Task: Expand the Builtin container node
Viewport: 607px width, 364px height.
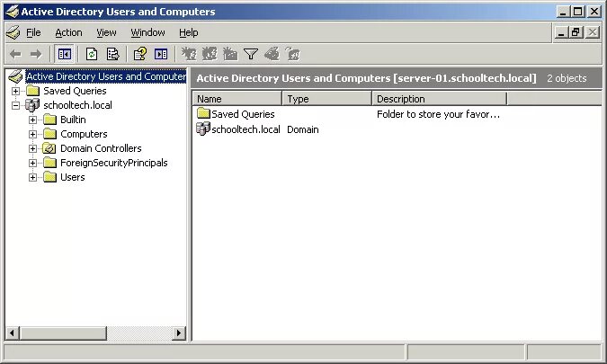Action: pos(33,120)
